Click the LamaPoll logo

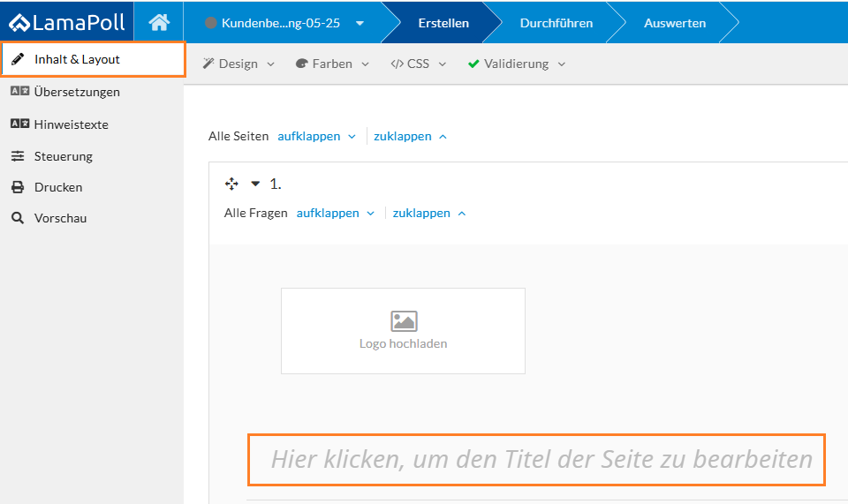(x=67, y=22)
